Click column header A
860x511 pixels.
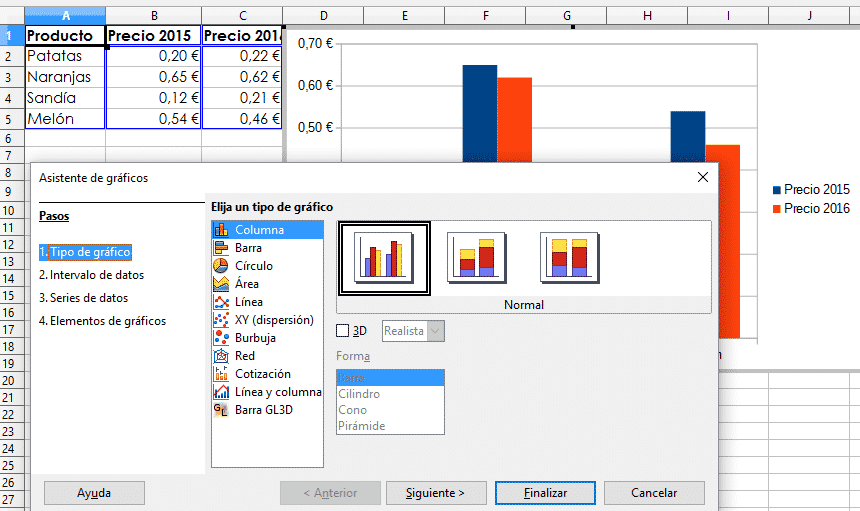coord(65,16)
